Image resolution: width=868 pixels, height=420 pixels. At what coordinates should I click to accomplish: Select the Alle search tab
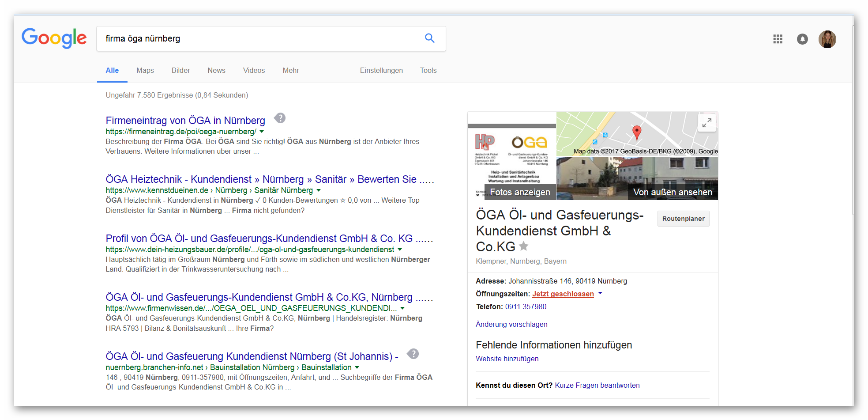112,71
